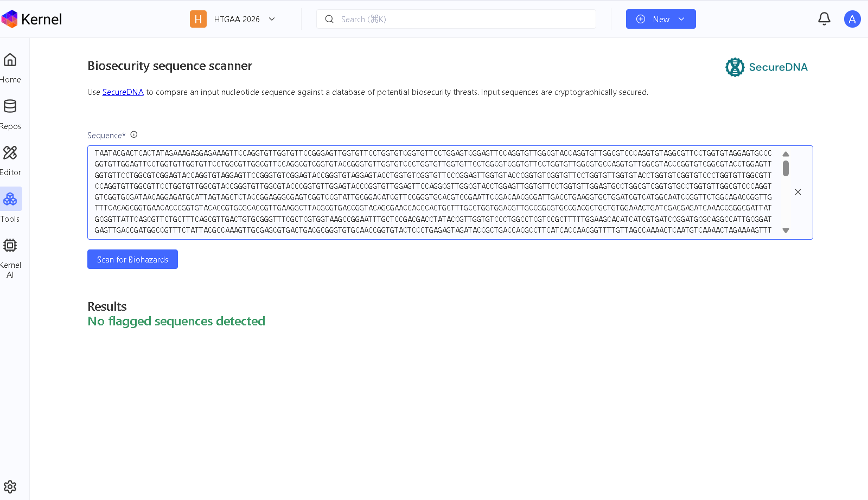The height and width of the screenshot is (500, 868).
Task: Open the New button dropdown
Action: tap(681, 19)
